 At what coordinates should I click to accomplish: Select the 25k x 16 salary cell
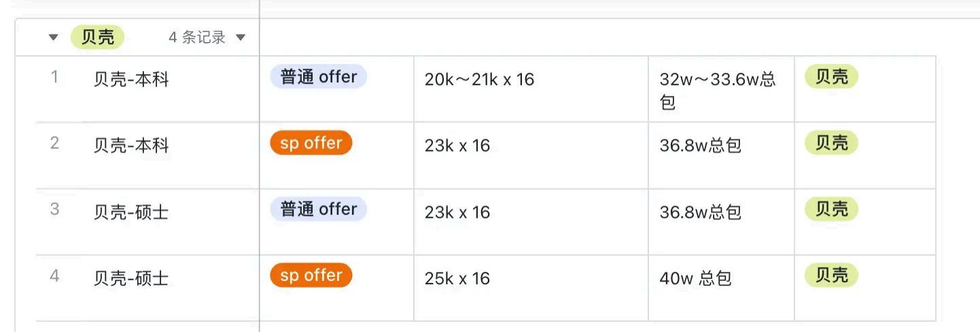pyautogui.click(x=457, y=278)
